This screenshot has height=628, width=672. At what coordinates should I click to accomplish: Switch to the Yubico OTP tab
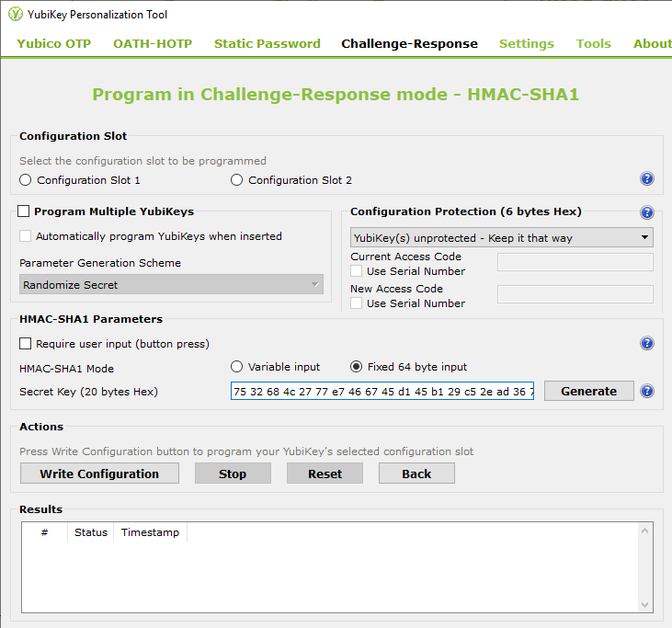[x=55, y=43]
